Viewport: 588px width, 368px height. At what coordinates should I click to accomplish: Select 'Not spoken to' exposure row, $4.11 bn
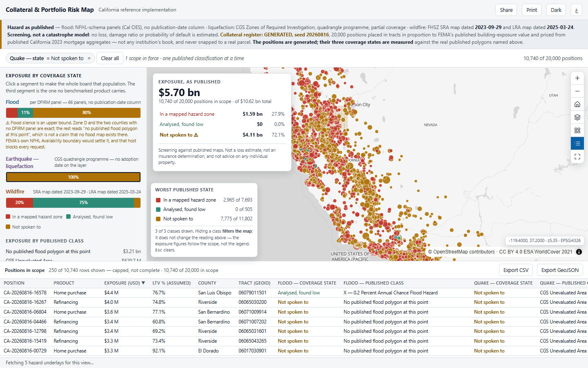point(222,135)
